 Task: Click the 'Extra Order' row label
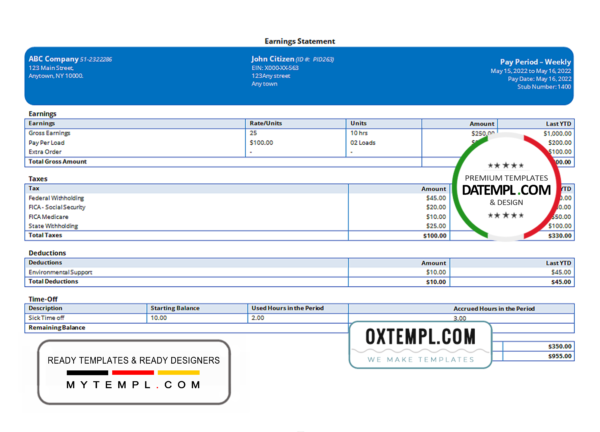(45, 152)
